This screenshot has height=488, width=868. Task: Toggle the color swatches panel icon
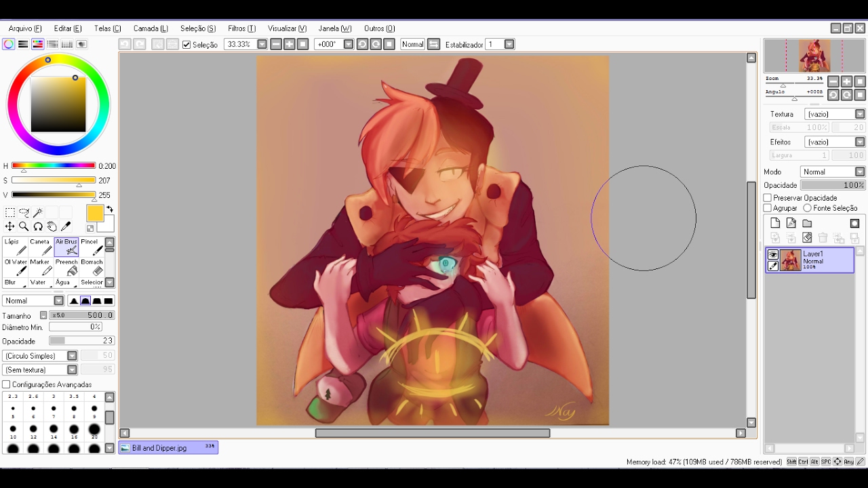[67, 44]
